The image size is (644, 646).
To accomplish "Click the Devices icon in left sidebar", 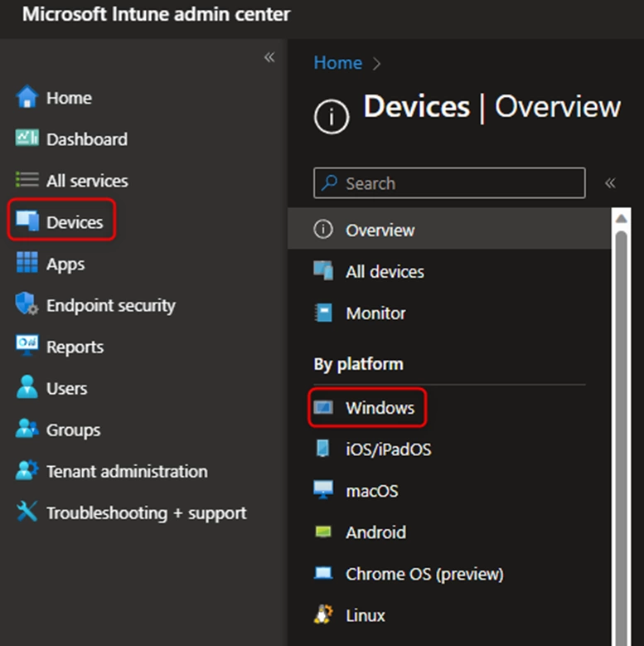I will point(27,221).
